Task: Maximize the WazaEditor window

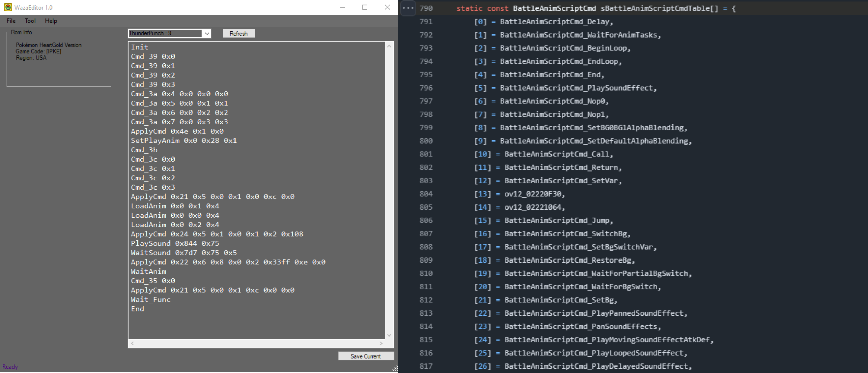Action: pyautogui.click(x=365, y=7)
